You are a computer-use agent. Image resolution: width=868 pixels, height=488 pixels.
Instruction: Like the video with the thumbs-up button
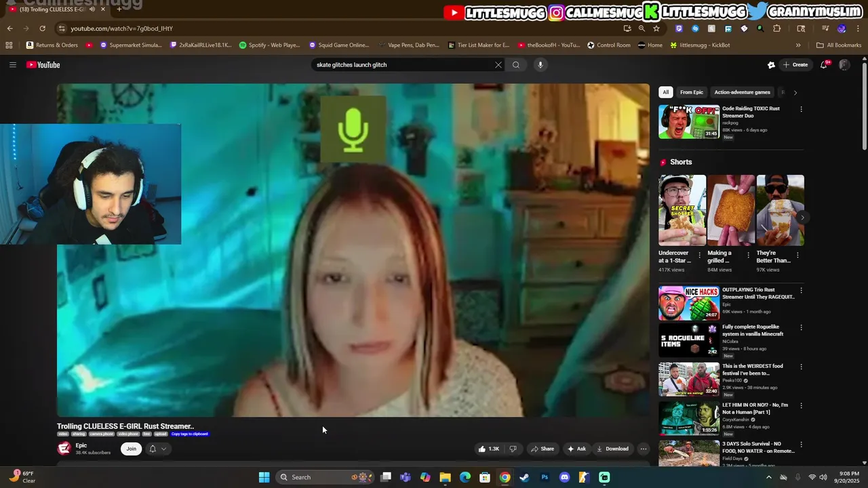tap(488, 449)
